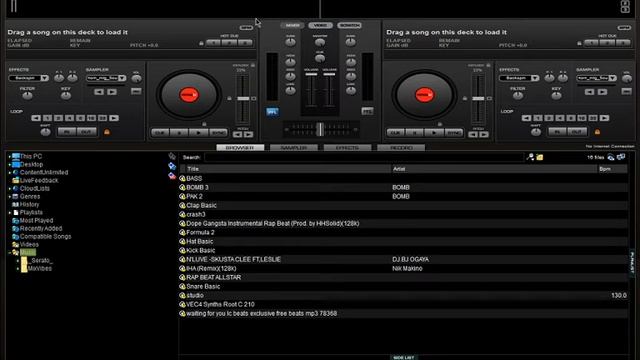640x360 pixels.
Task: Click the hot cue lock icon on left deck
Action: tap(201, 43)
